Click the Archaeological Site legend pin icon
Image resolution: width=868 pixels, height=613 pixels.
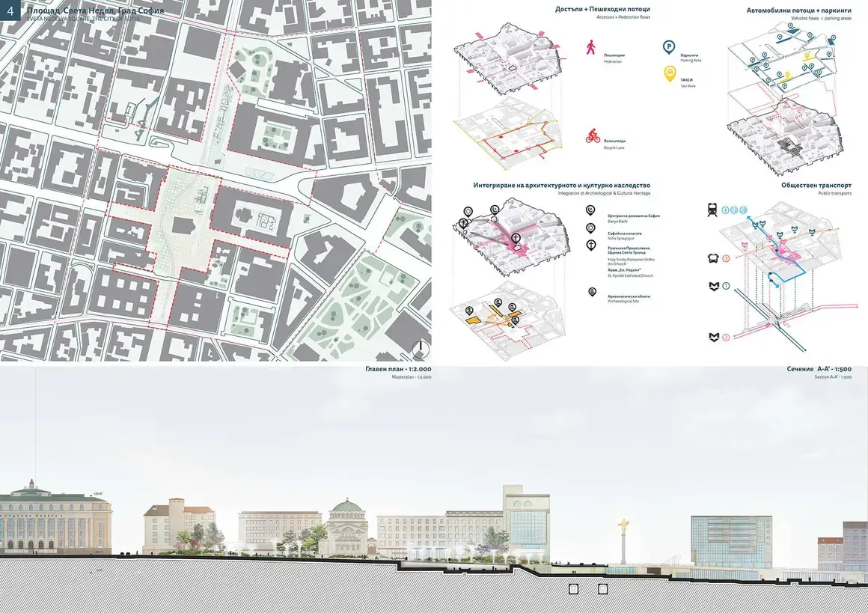point(592,291)
